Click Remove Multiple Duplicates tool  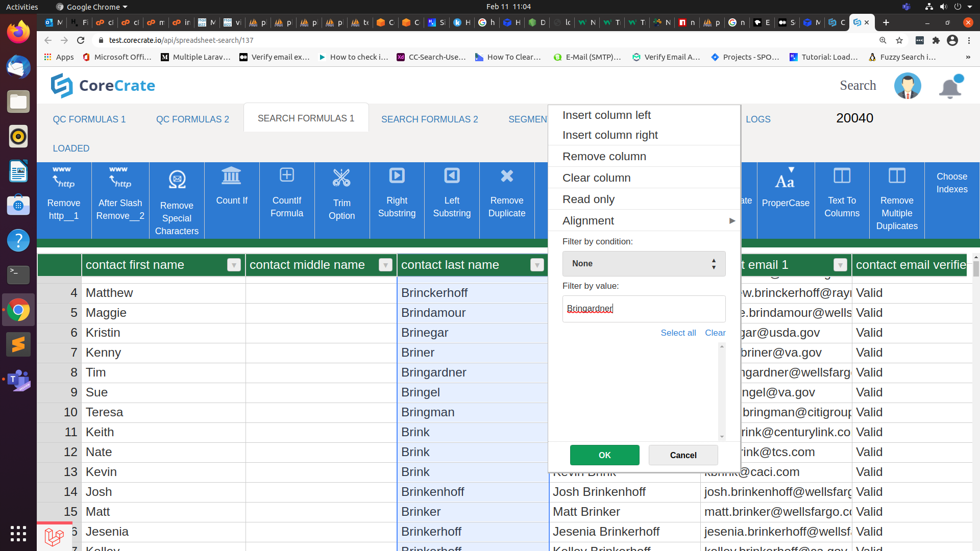coord(897,199)
